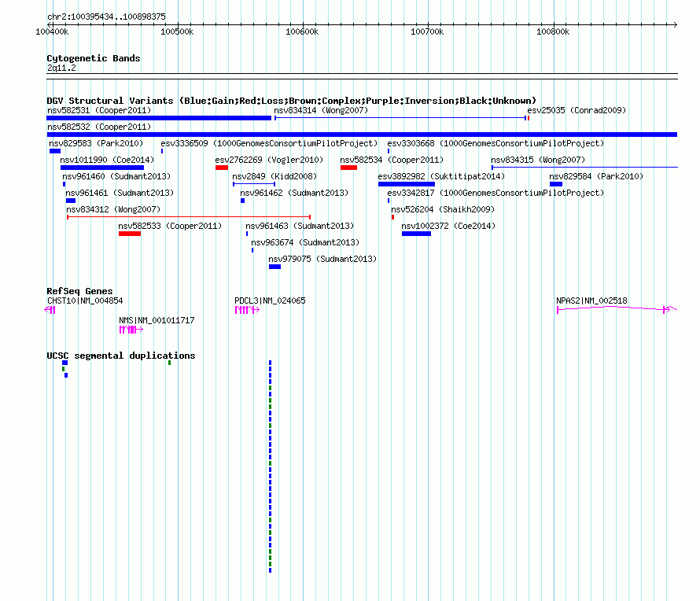This screenshot has height=601, width=700.
Task: Select the esv3303668 1000Genomes variant label
Action: [496, 143]
